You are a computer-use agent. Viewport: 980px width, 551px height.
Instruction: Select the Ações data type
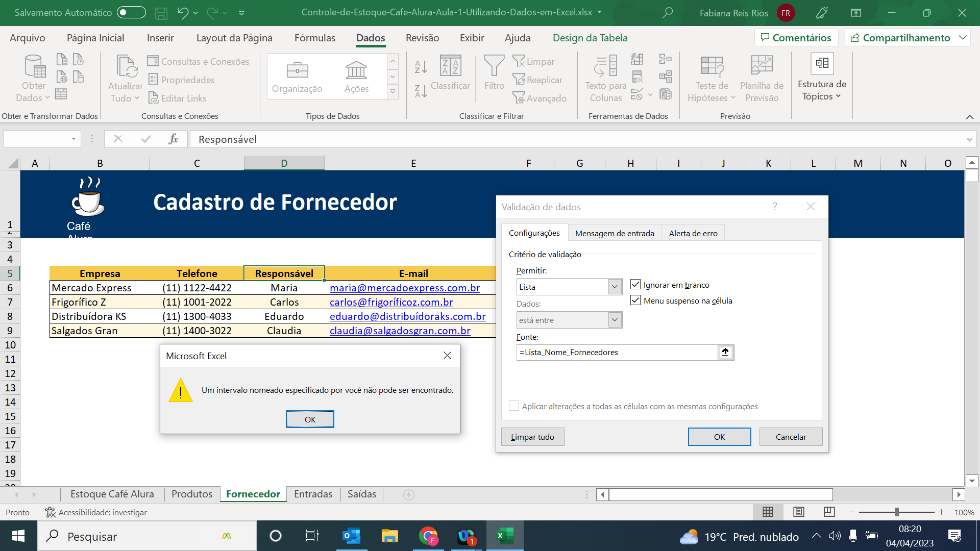tap(356, 77)
